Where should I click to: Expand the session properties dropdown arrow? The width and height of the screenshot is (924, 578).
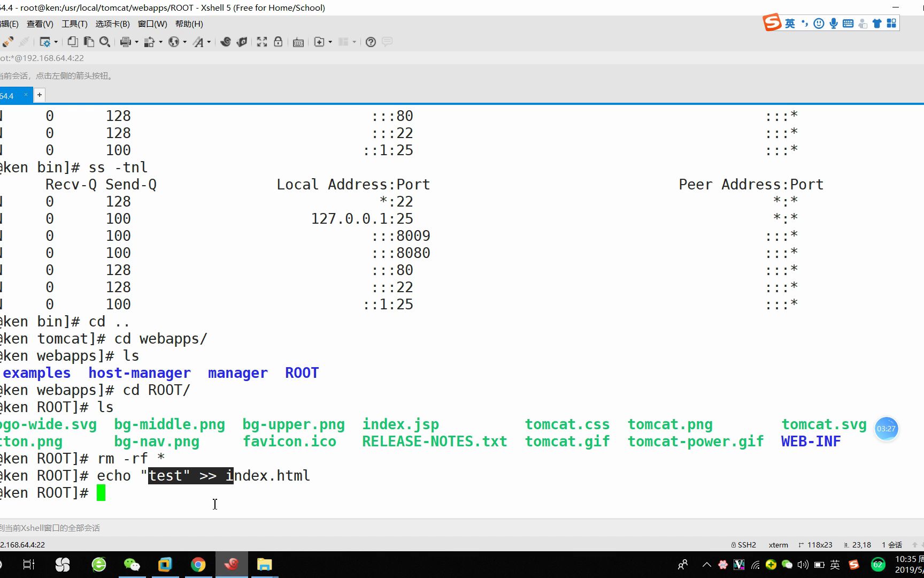pyautogui.click(x=56, y=42)
